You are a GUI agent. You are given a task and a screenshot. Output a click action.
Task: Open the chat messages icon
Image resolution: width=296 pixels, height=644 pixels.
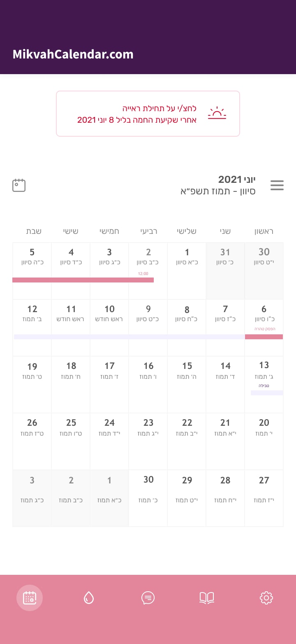point(148,597)
